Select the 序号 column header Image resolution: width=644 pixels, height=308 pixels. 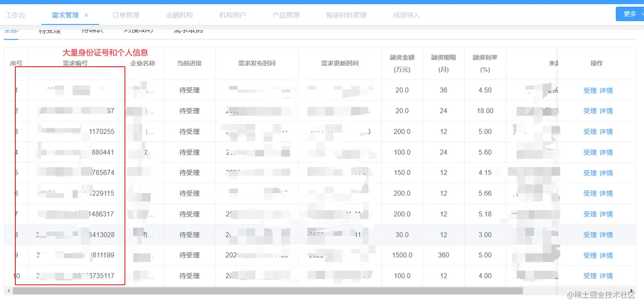tap(16, 63)
